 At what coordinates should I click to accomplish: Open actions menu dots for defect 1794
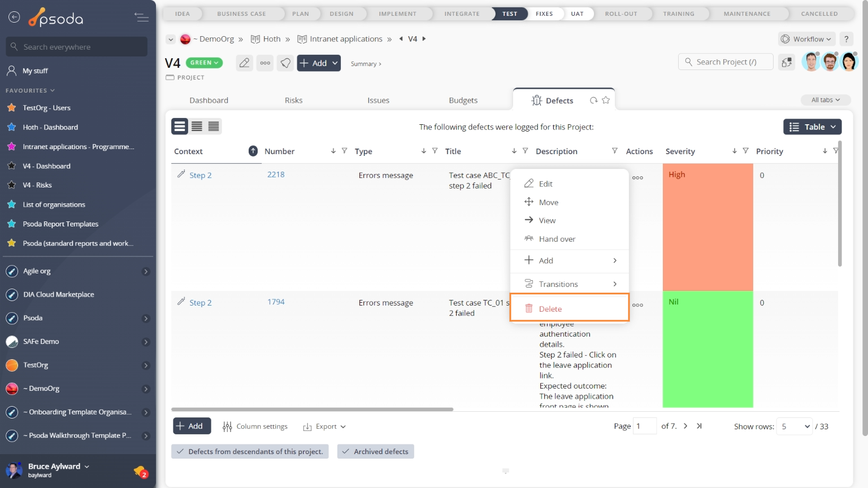pos(637,305)
